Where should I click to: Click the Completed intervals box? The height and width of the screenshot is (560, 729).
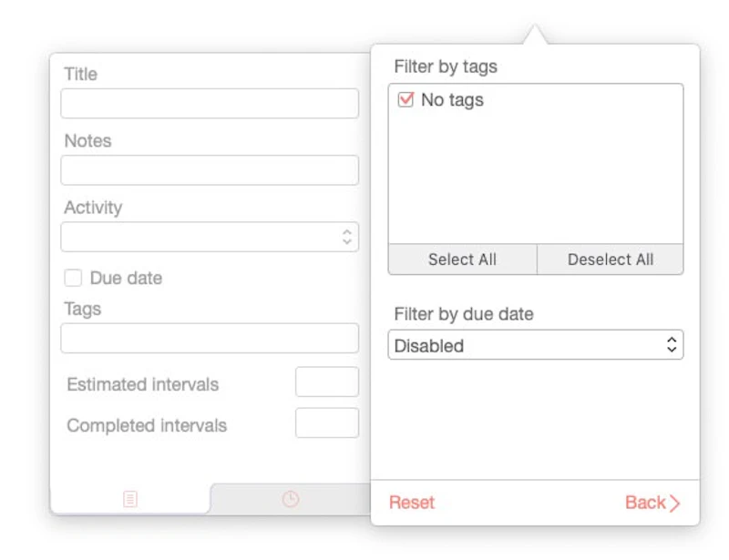click(x=327, y=423)
